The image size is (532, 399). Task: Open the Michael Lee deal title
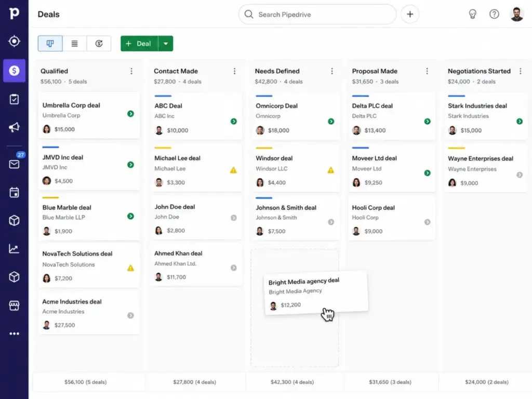[x=178, y=158]
